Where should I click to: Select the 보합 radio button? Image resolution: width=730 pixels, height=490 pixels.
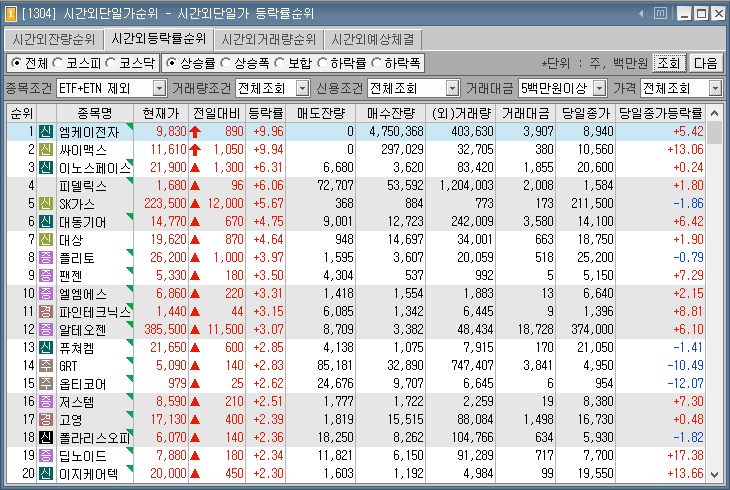coord(279,62)
